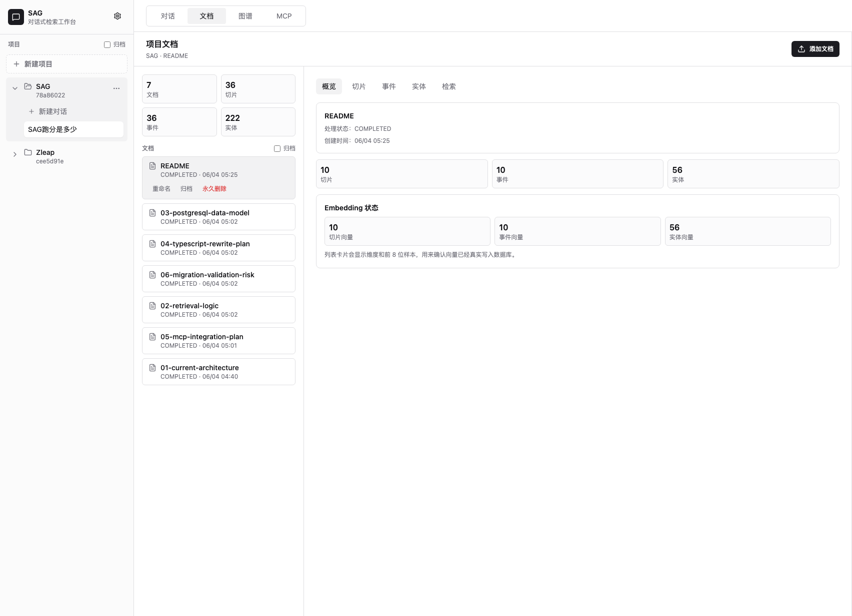Click the 56 实体 overview card
The height and width of the screenshot is (616, 852).
pos(753,174)
